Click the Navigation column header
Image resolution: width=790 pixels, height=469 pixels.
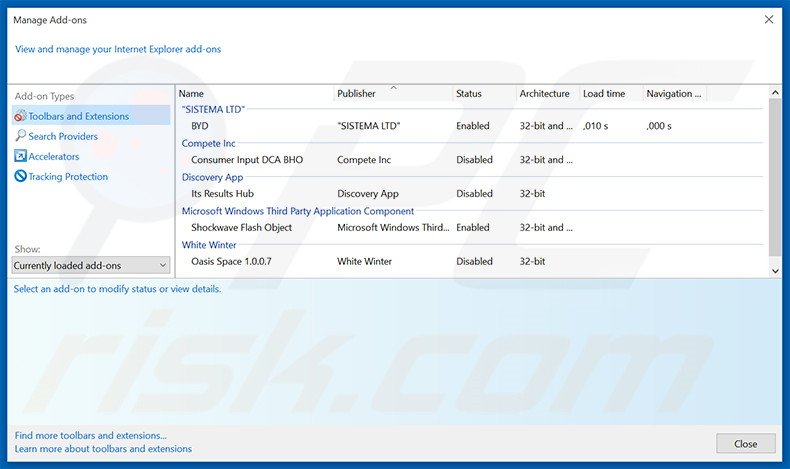coord(675,94)
